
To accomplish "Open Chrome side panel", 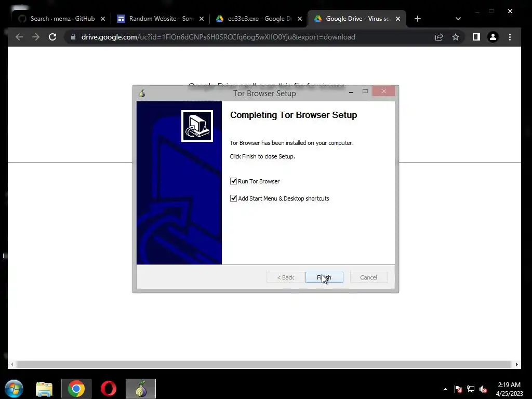I will pos(476,37).
